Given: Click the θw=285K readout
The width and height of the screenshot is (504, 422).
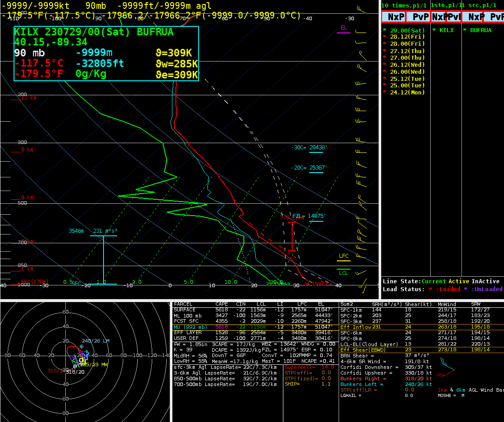Looking at the screenshot, I should [x=176, y=64].
